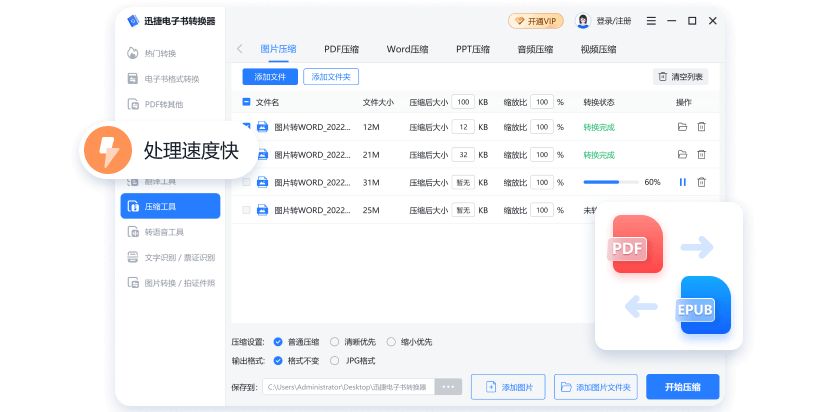Click the 转语音工具 sidebar item
The height and width of the screenshot is (412, 824).
tap(164, 232)
